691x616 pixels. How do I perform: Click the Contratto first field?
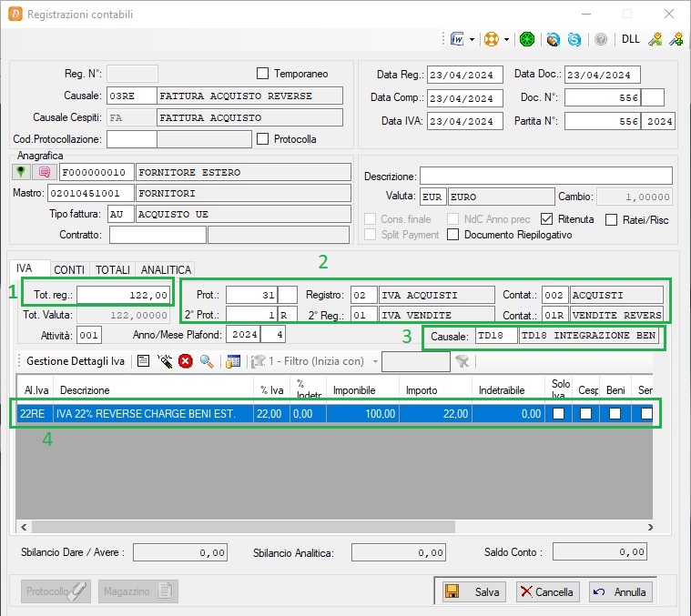[158, 235]
